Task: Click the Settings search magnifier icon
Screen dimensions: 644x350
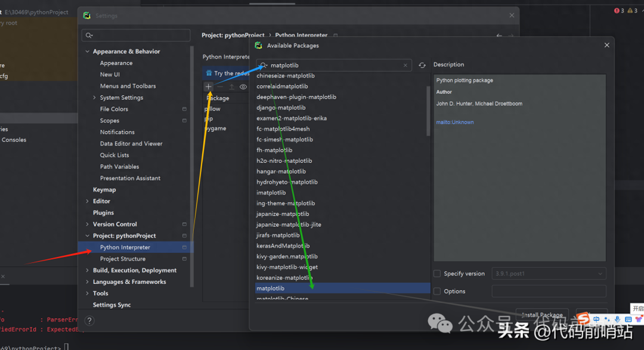Action: point(89,35)
